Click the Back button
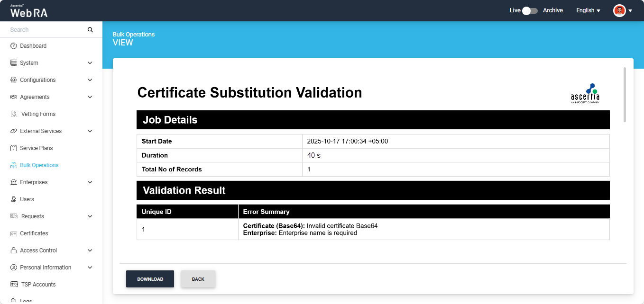 tap(198, 279)
